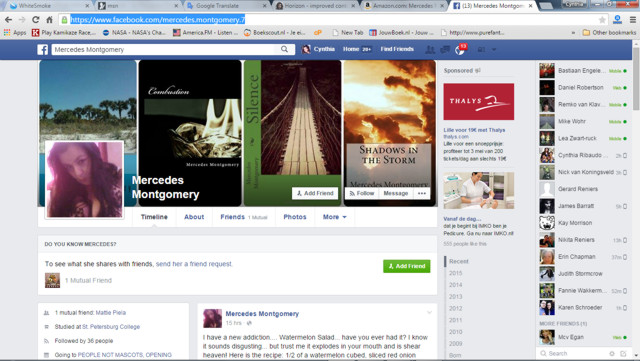Click the new chat window icon beside chat search
Image resolution: width=640 pixels, height=361 pixels.
(x=623, y=353)
